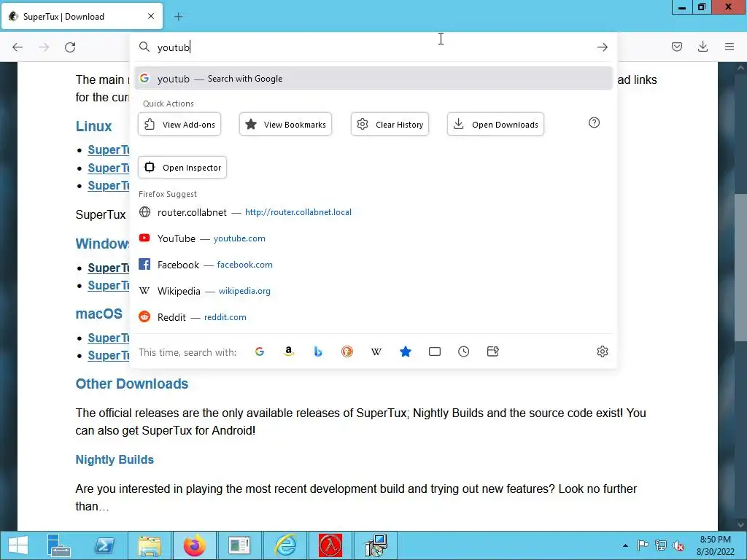Open search settings gear icon

[x=602, y=351]
